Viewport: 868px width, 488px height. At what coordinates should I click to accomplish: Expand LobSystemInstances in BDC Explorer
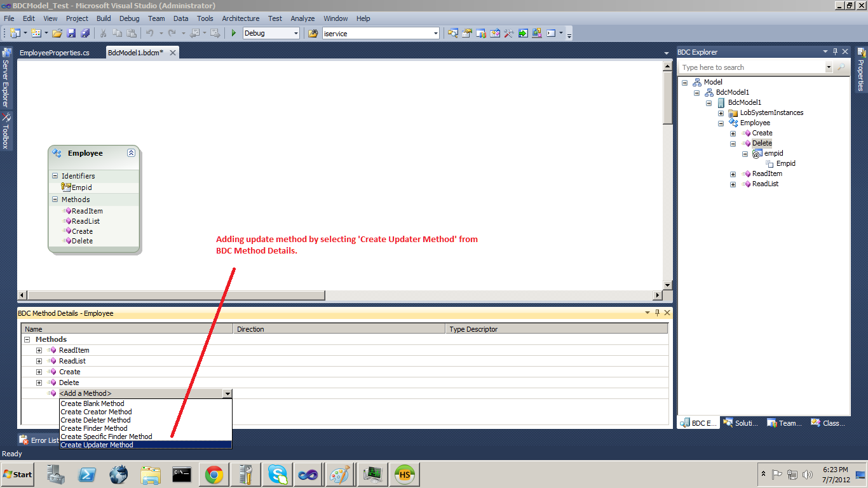point(721,113)
